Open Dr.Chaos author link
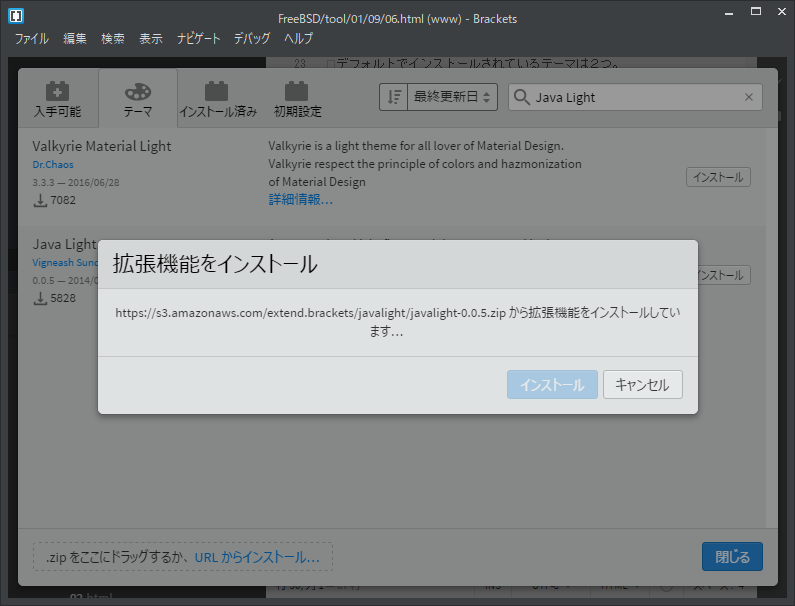 click(x=53, y=164)
